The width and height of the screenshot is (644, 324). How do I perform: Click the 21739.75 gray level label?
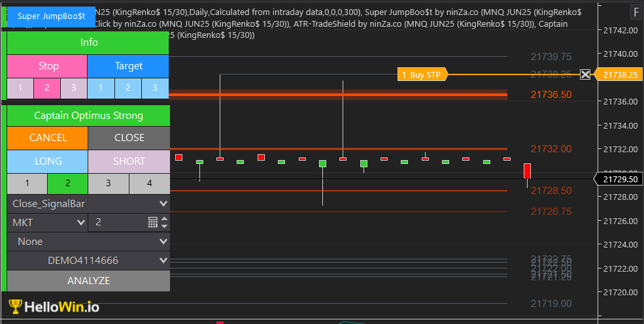coord(551,57)
